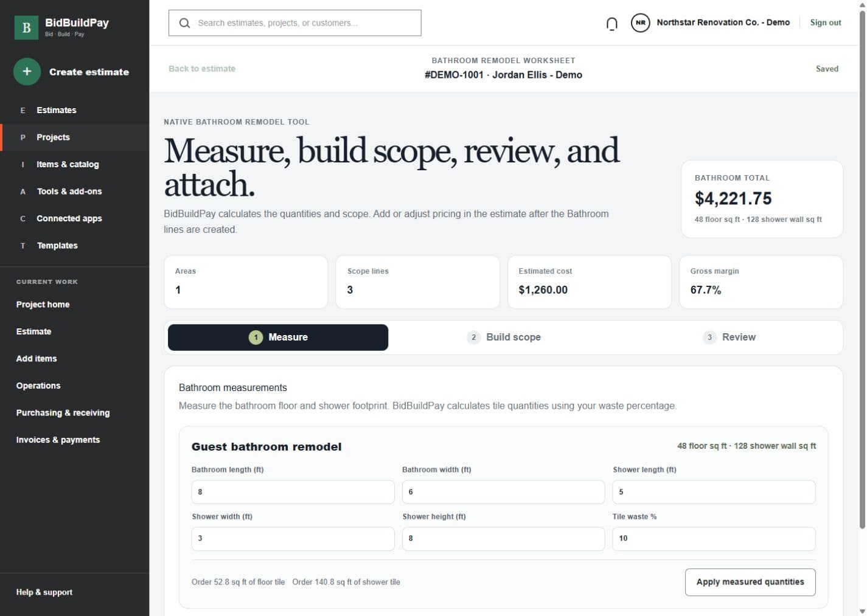Image resolution: width=867 pixels, height=616 pixels.
Task: Click the C letter icon beside Connected apps
Action: [x=23, y=218]
